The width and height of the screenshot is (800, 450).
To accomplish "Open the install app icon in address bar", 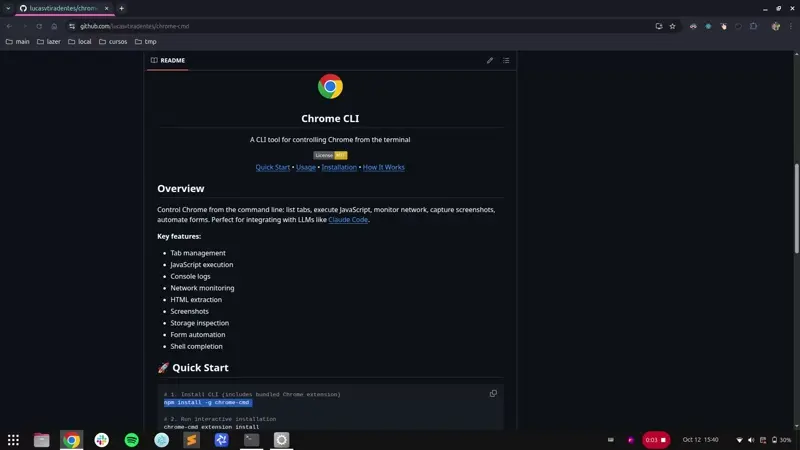I will [659, 26].
